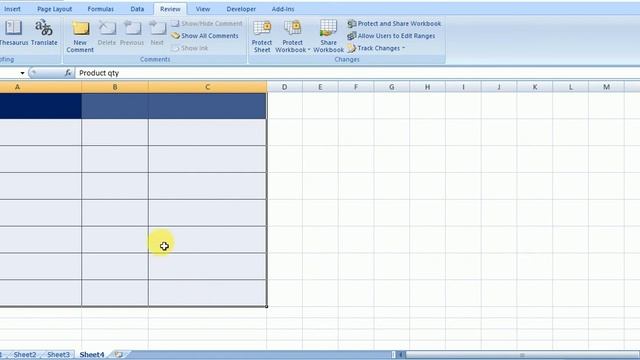Select column E header

tap(320, 87)
